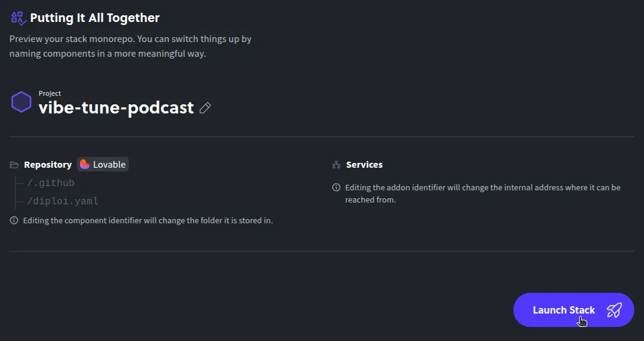Click the vibe-tune-podcast project name
The height and width of the screenshot is (341, 644).
[x=116, y=108]
